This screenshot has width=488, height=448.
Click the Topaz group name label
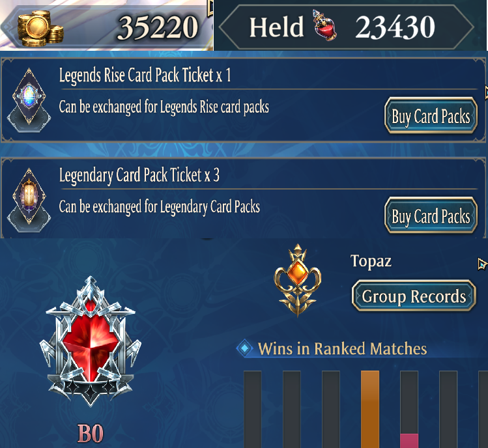point(371,261)
